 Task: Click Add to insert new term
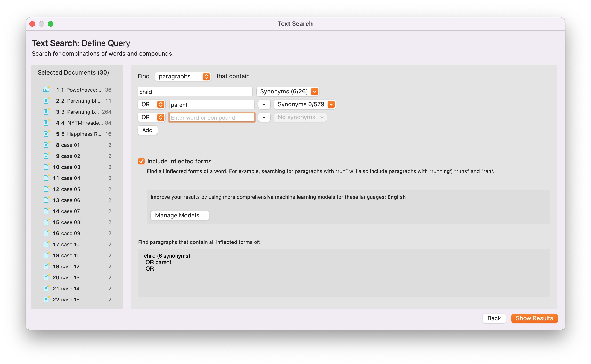click(x=147, y=130)
